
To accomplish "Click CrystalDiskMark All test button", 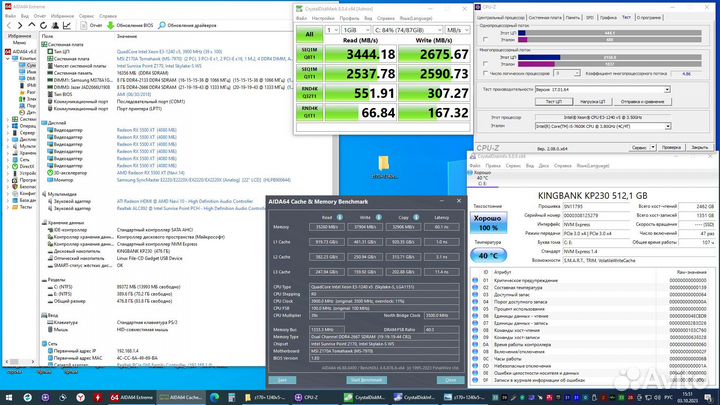I will (309, 34).
